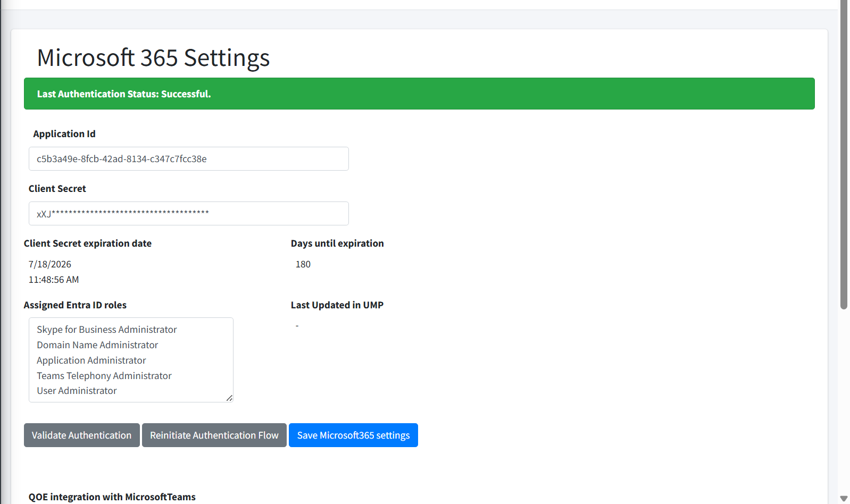
Task: Click the Application Id input field
Action: pyautogui.click(x=188, y=159)
